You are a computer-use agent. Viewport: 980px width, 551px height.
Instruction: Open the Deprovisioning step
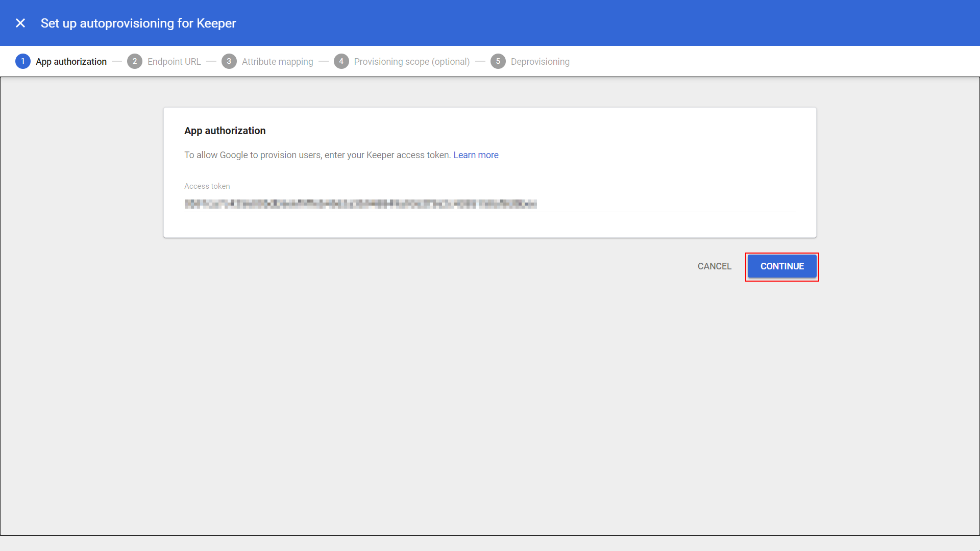(x=541, y=61)
